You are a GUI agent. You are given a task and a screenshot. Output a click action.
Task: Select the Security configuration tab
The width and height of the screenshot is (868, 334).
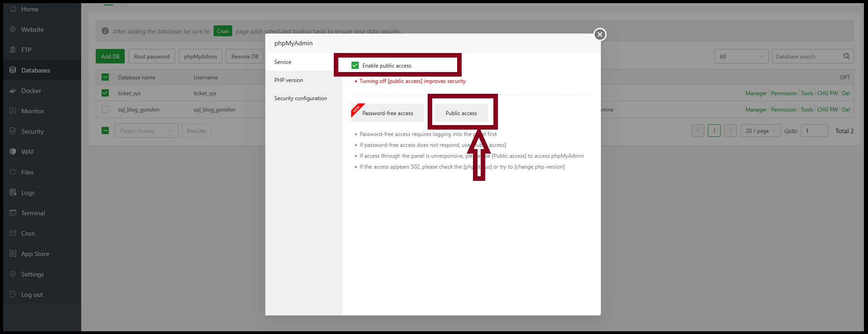point(304,98)
